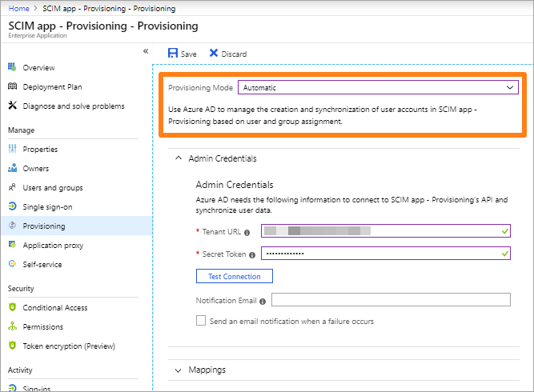Click the Secret Token info icon
This screenshot has height=392, width=534.
coord(252,255)
